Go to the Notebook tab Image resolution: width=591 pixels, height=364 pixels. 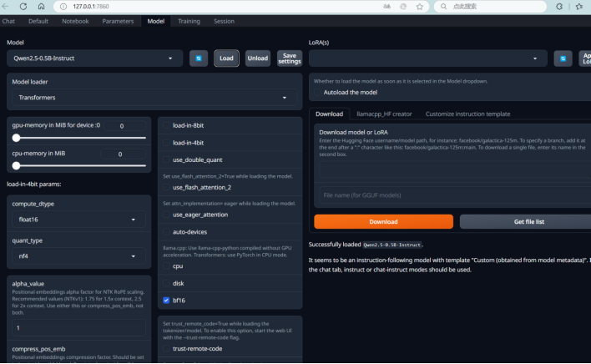[x=75, y=21]
